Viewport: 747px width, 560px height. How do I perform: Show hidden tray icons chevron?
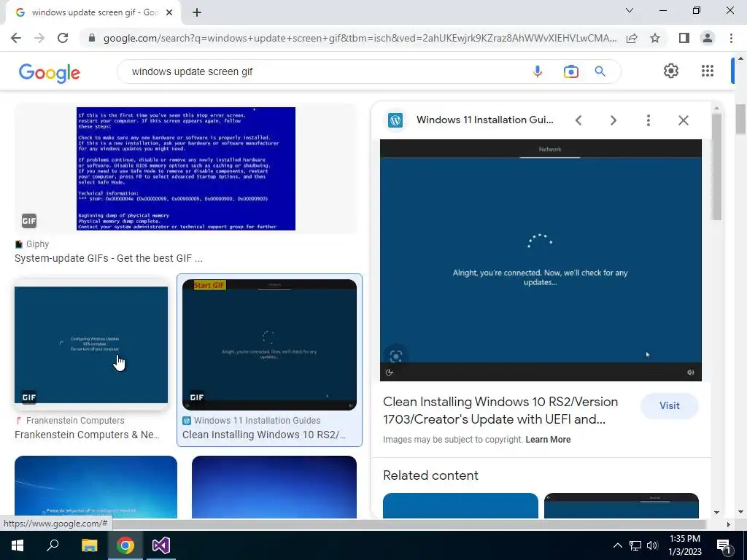pos(617,545)
